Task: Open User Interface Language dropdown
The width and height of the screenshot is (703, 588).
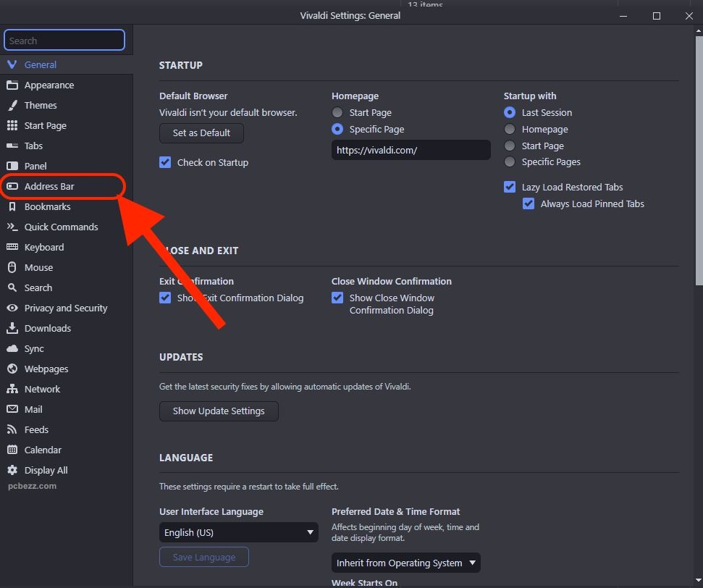Action: tap(238, 532)
